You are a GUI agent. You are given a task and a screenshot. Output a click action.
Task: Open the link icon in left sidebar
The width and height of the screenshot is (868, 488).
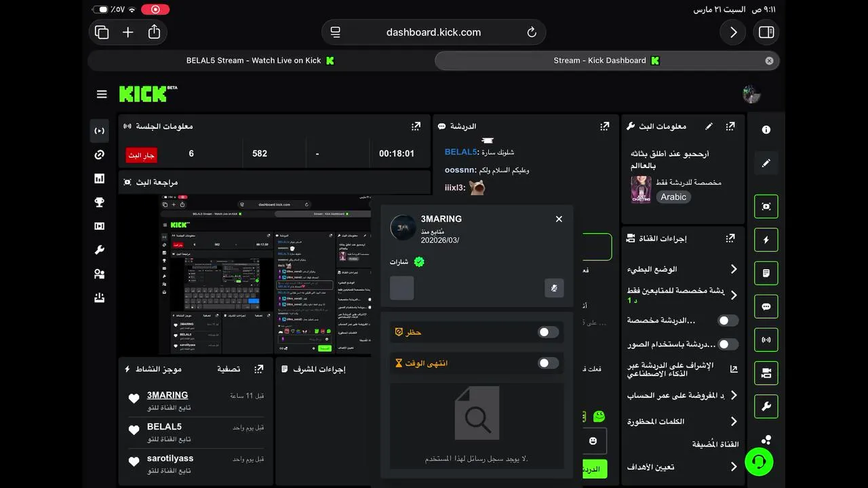coord(100,155)
